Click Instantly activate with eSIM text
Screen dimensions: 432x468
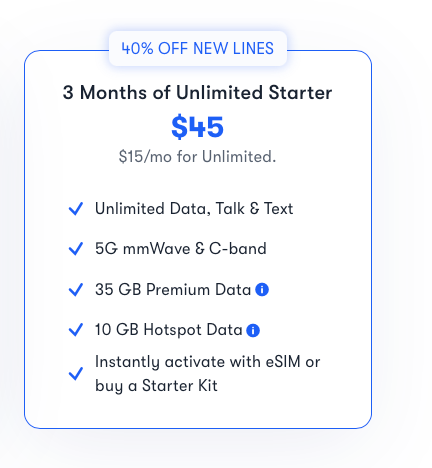coord(207,362)
